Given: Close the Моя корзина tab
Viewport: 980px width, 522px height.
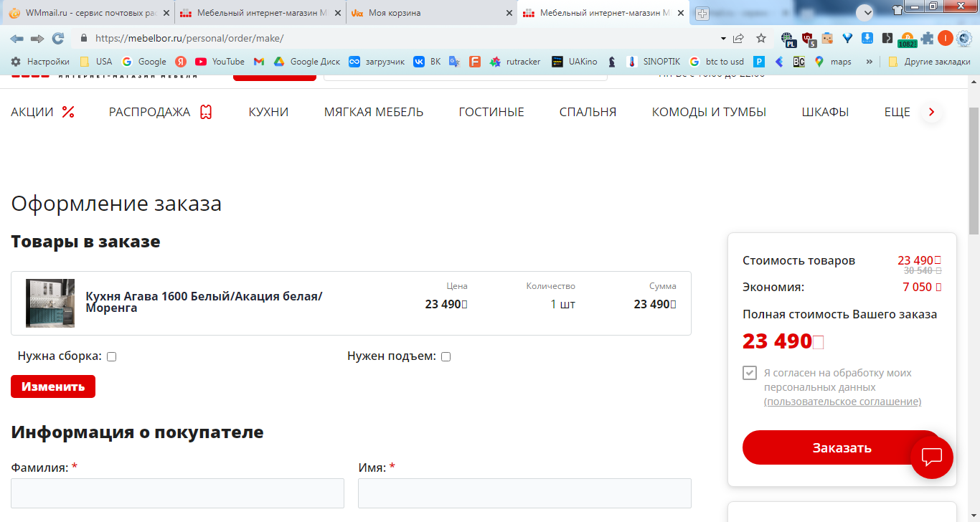Looking at the screenshot, I should coord(509,13).
